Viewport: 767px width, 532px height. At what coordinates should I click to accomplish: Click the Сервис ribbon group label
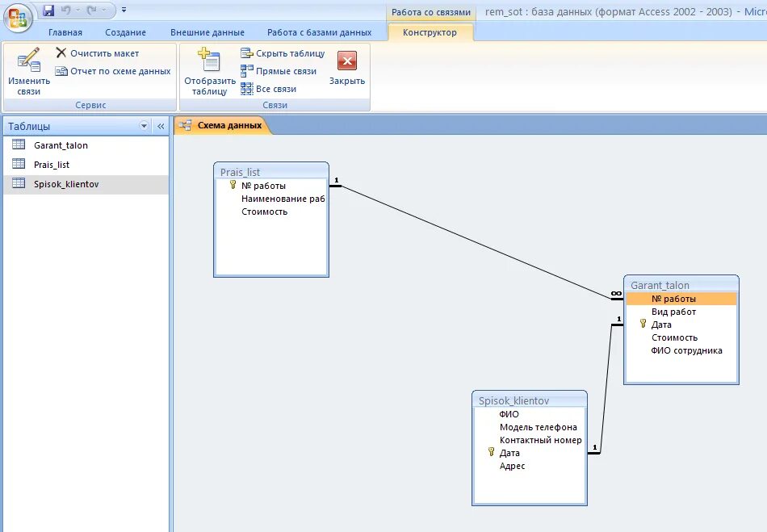tap(90, 105)
